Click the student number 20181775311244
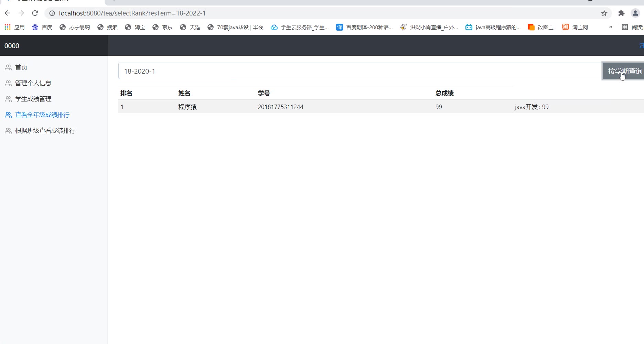 coord(281,107)
